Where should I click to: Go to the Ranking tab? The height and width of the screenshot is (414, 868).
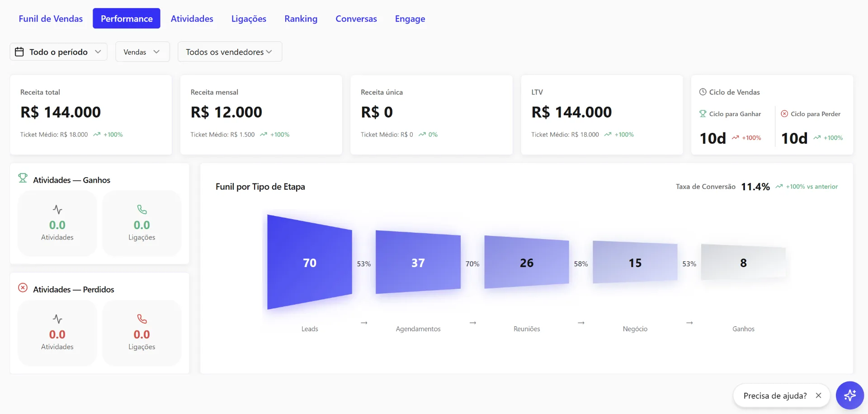pos(301,19)
